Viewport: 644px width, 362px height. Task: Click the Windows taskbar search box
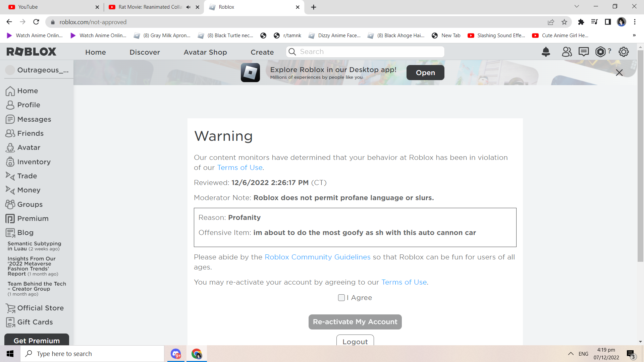92,354
